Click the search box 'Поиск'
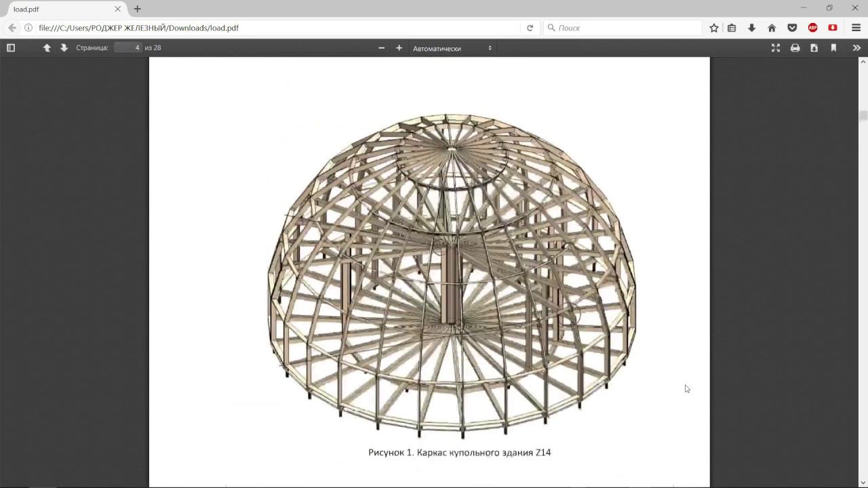 (x=623, y=28)
